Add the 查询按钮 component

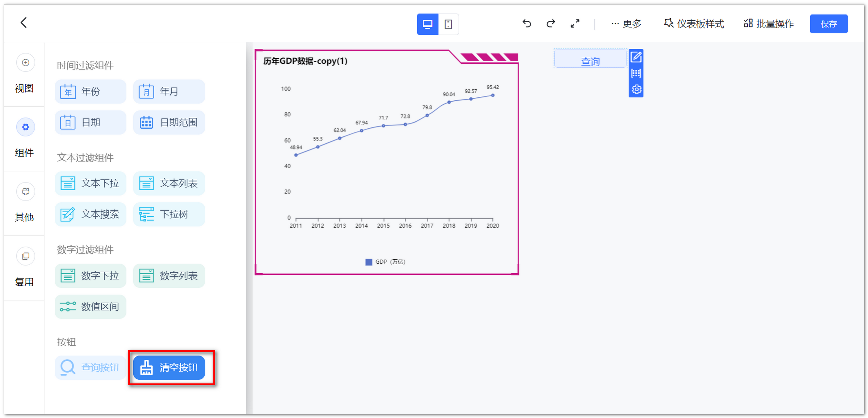coord(90,367)
